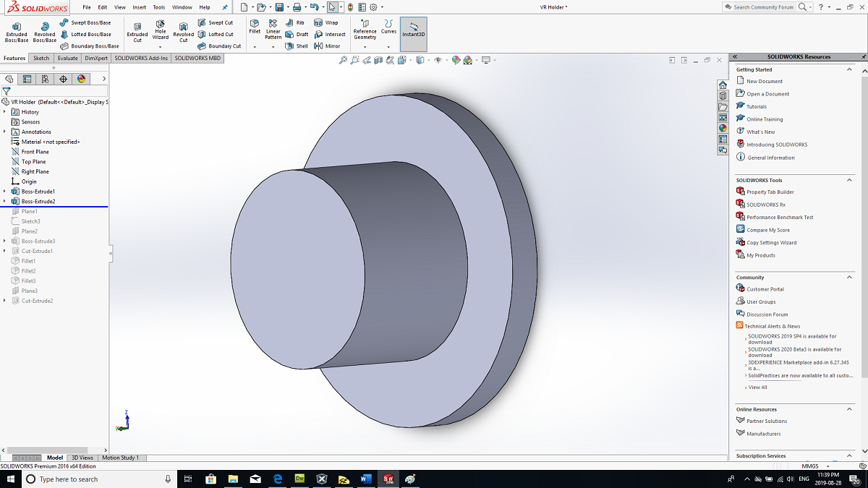
Task: Open the SOLIDWORKS MBD tab
Action: coord(197,58)
